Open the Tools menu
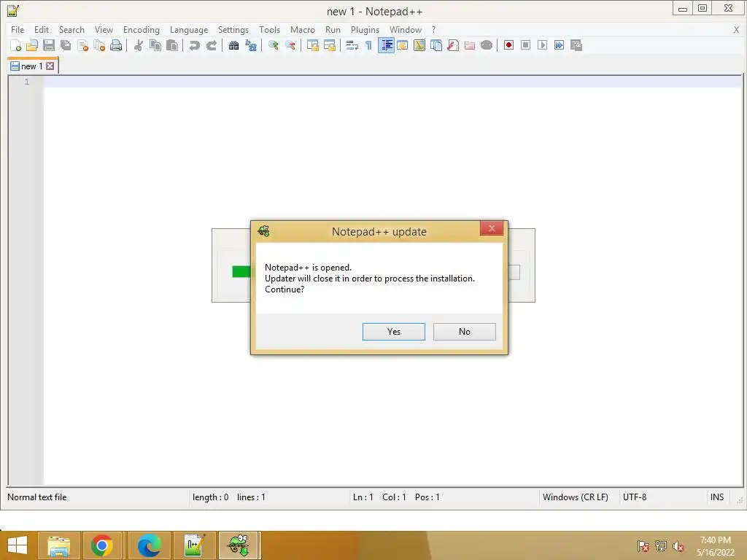747x560 pixels. [x=269, y=29]
